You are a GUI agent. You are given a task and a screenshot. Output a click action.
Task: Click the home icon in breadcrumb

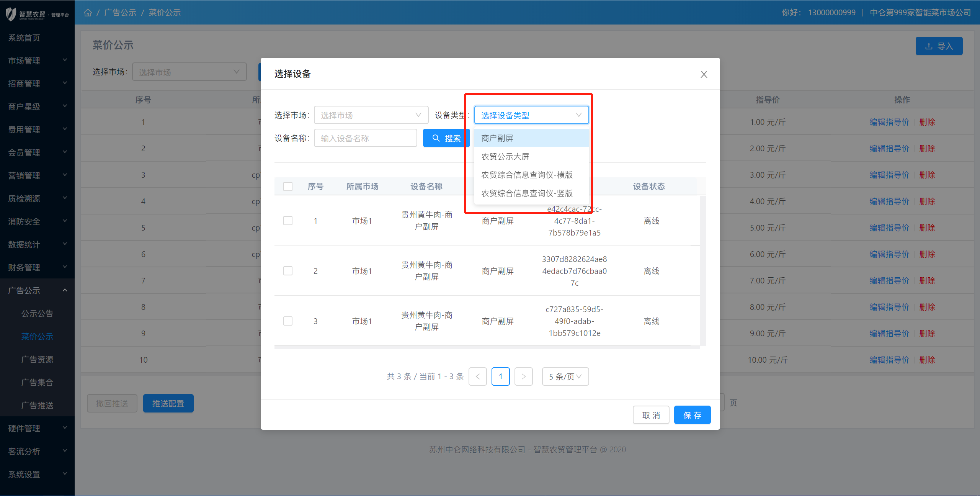coord(88,13)
